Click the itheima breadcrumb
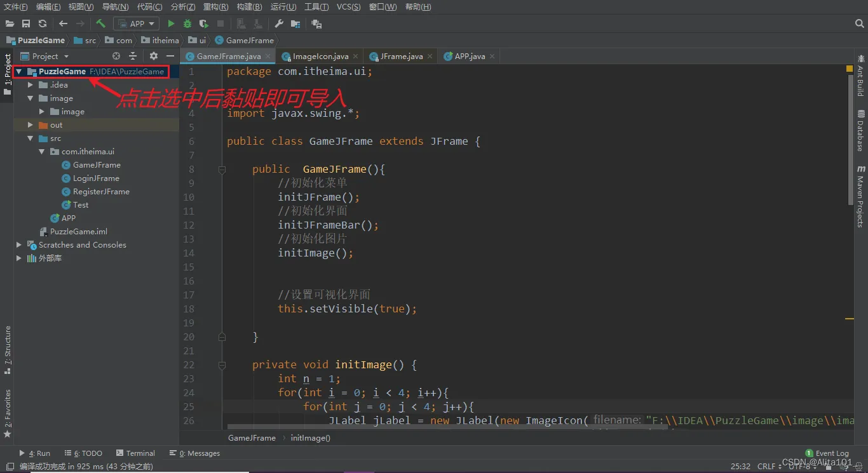The image size is (868, 473). [x=159, y=40]
